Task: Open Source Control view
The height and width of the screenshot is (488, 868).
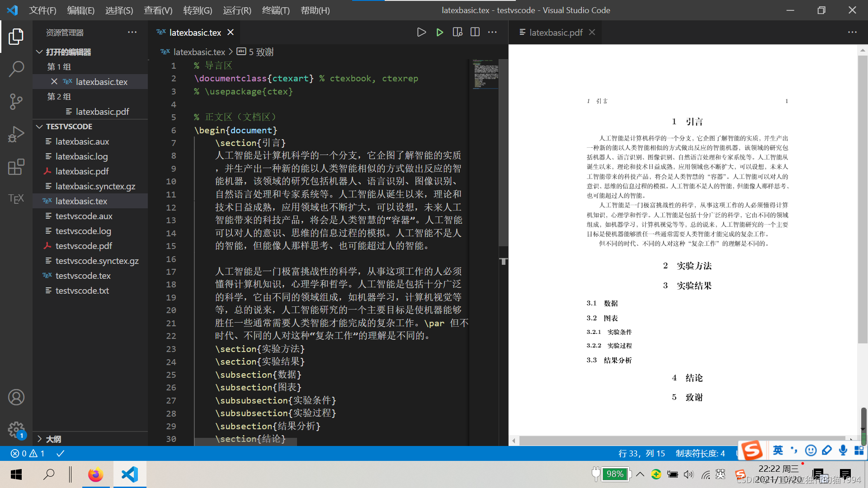Action: pyautogui.click(x=16, y=102)
